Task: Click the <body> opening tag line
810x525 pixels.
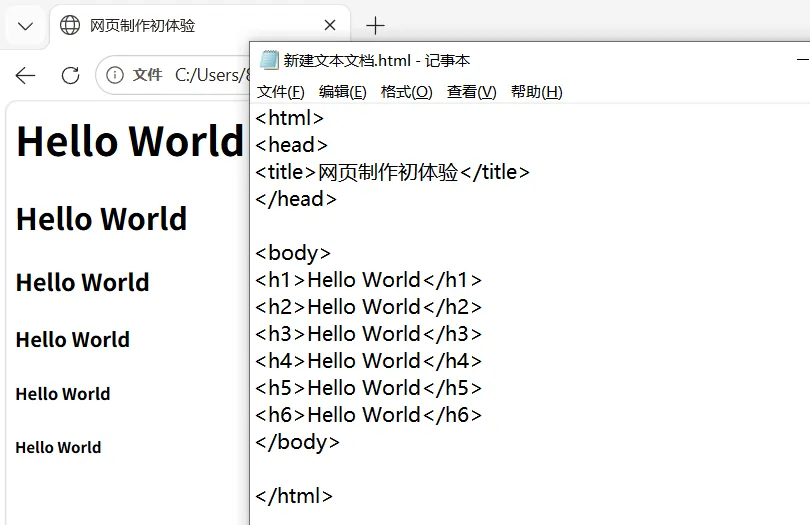Action: click(293, 253)
